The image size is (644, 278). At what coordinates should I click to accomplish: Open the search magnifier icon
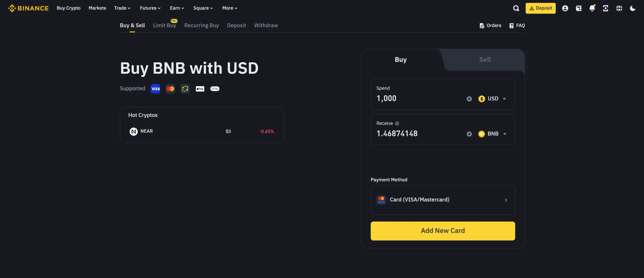pyautogui.click(x=516, y=8)
